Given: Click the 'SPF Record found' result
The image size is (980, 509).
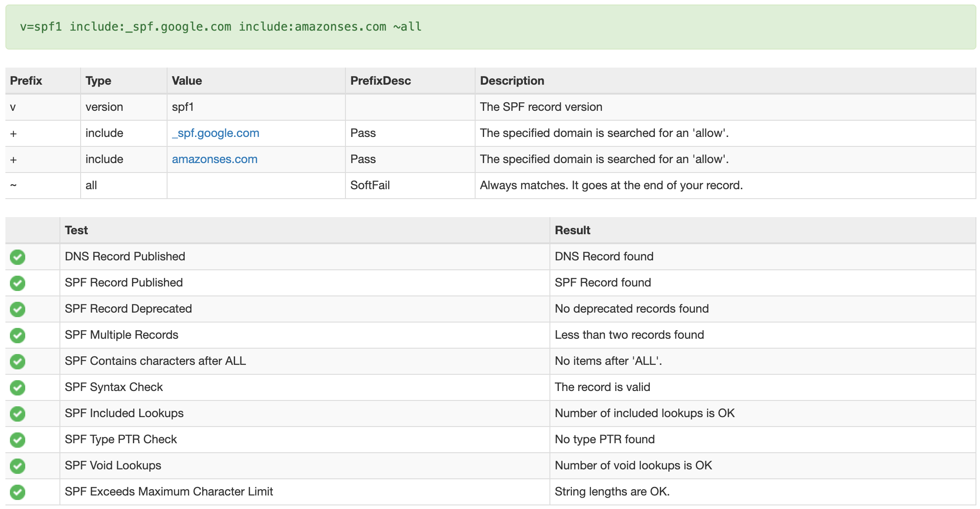Looking at the screenshot, I should (603, 282).
